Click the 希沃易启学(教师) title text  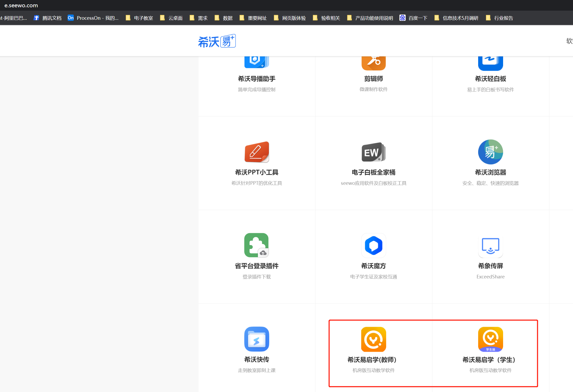(x=372, y=360)
